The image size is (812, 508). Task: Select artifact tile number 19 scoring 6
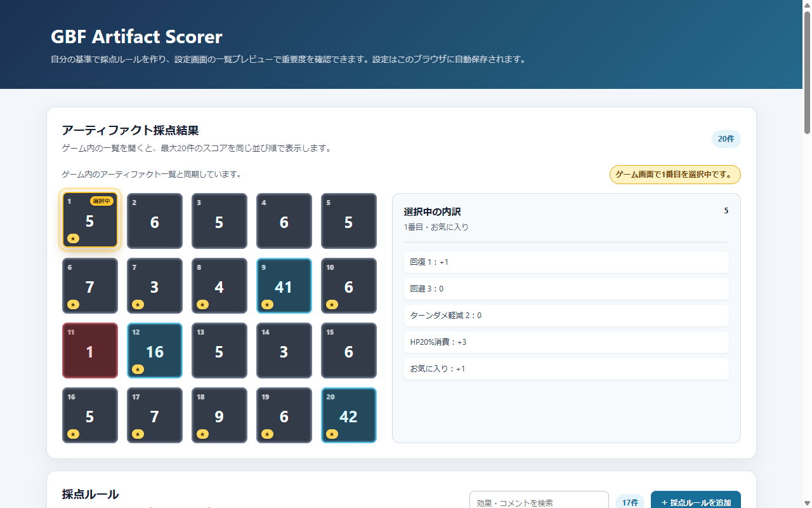point(284,415)
